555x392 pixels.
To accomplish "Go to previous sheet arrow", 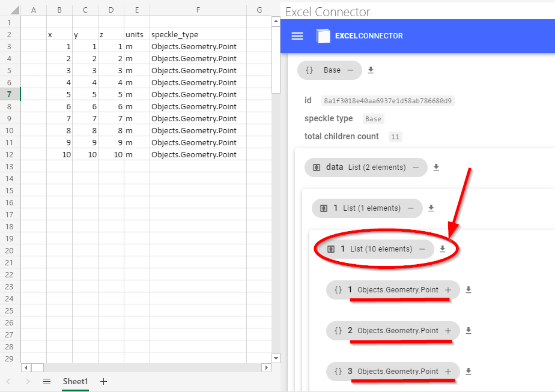I will coord(8,381).
